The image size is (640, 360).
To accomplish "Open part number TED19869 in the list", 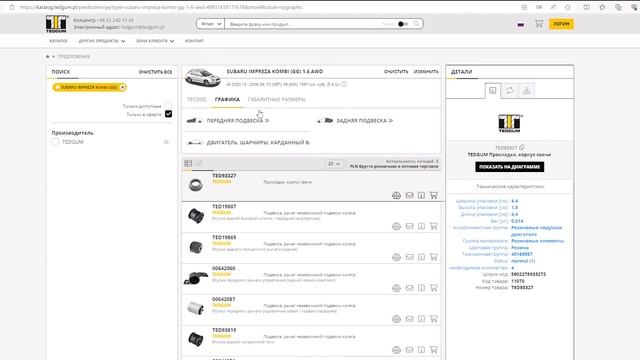I will pos(224,237).
